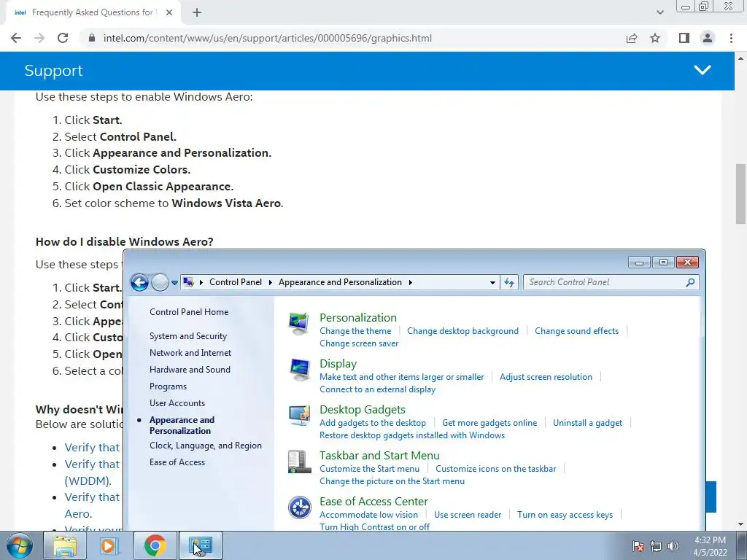Screen dimensions: 747x560
Task: Click Customize the Start menu
Action: [x=369, y=469]
